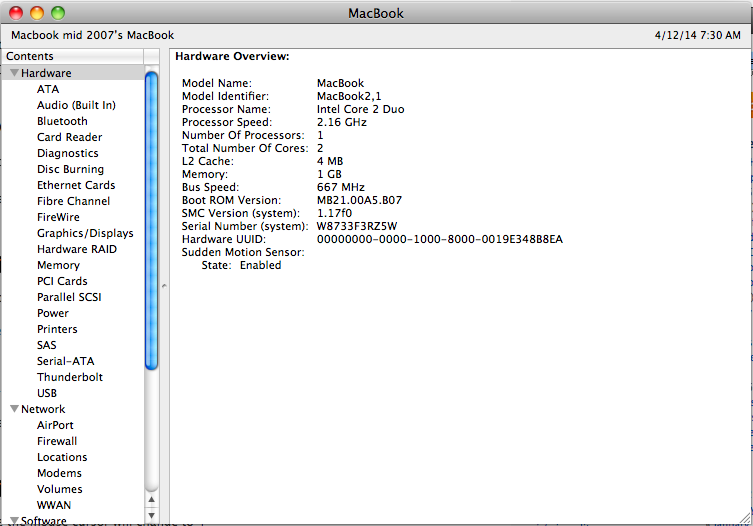Click the window resize grip corner
Screen dimensions: 753x526
[x=745, y=518]
